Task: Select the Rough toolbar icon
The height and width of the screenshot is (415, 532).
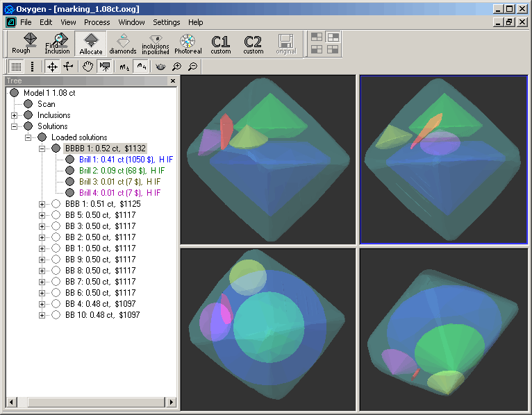Action: (21, 43)
